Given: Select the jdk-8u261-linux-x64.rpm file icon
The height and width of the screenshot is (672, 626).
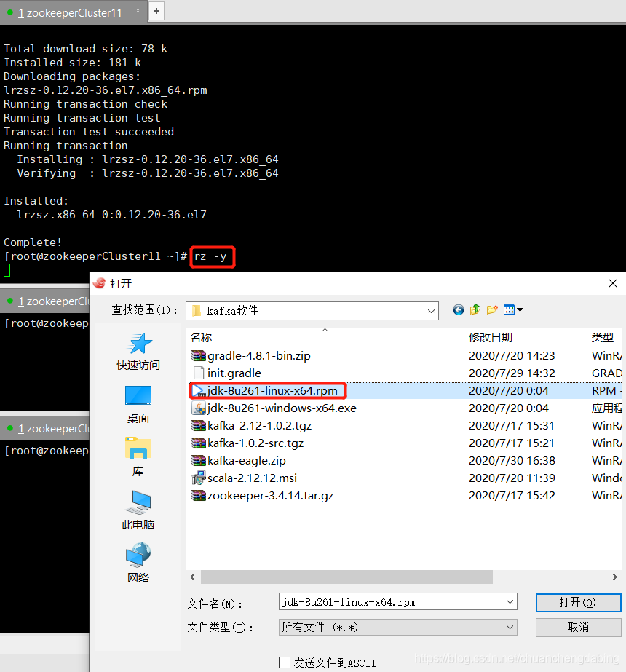Looking at the screenshot, I should pos(199,391).
